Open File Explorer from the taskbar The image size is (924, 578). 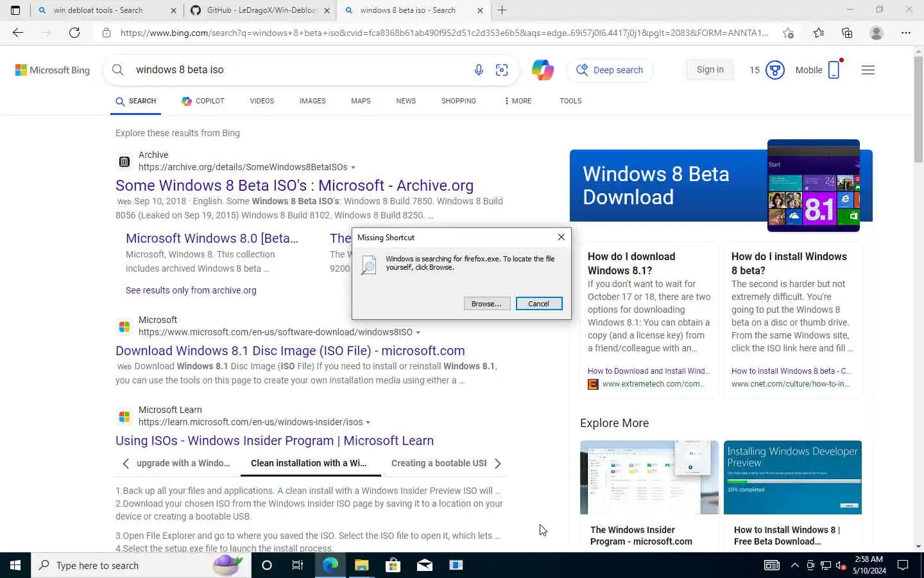362,565
